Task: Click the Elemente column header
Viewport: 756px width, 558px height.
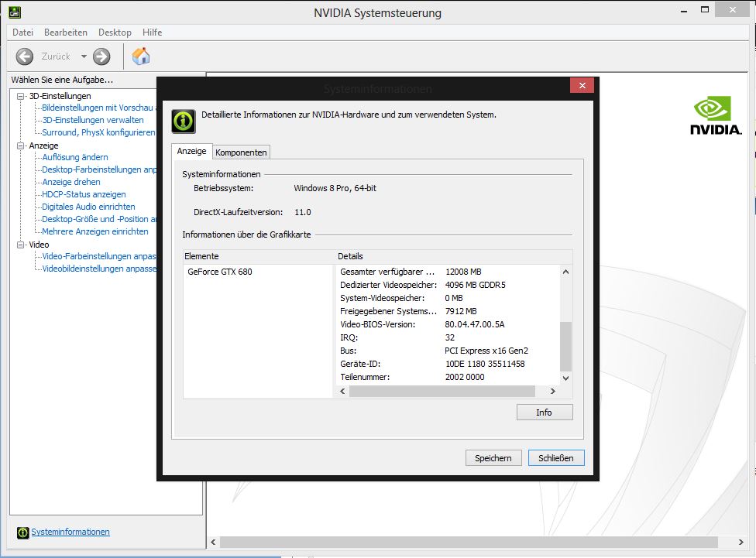Action: 259,256
